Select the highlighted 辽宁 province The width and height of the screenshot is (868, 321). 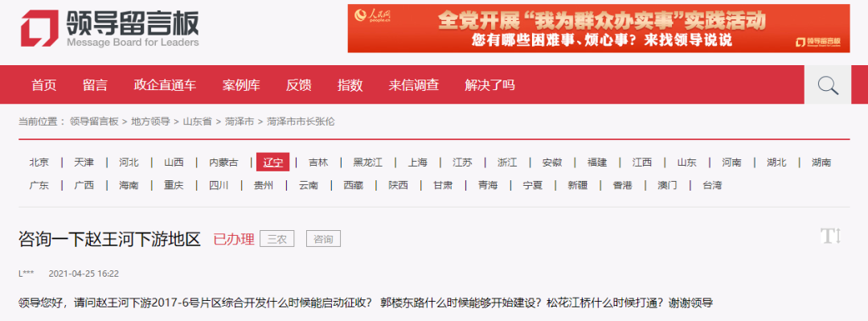coord(272,163)
